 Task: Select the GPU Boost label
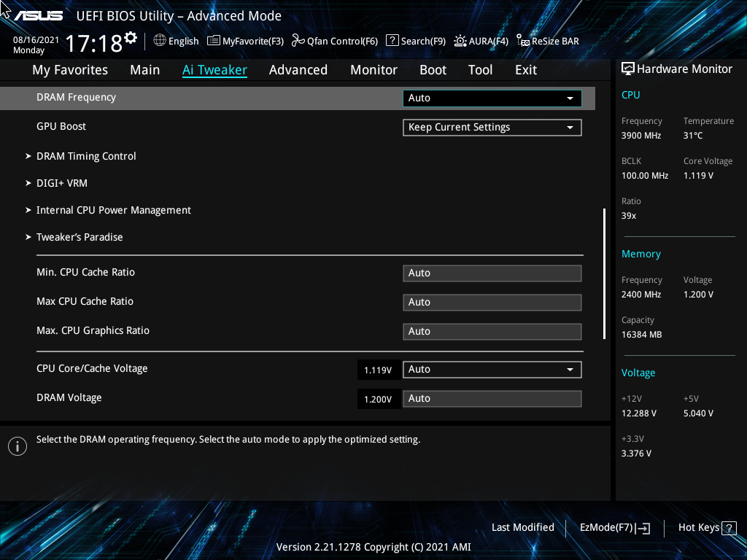(61, 127)
